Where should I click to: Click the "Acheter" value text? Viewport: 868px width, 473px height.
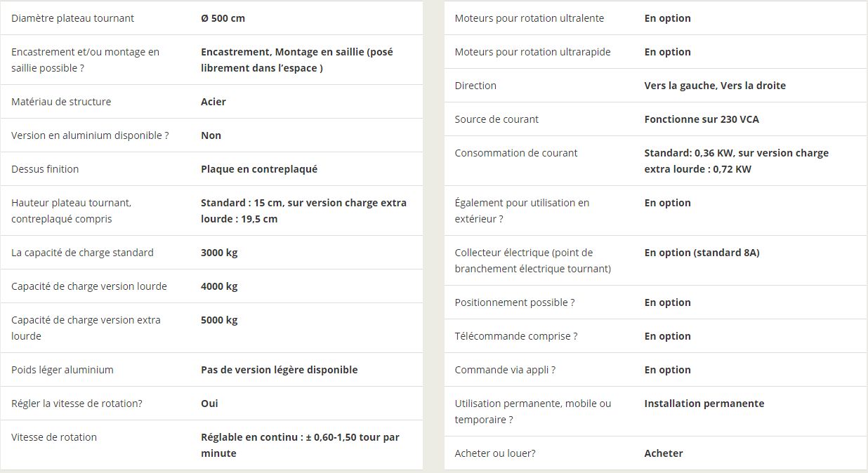(663, 453)
